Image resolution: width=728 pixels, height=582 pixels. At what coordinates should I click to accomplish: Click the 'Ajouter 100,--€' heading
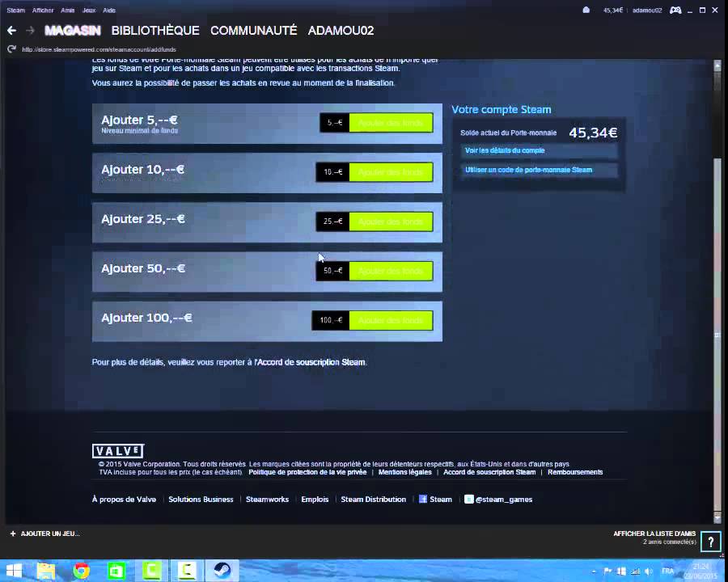click(x=146, y=318)
